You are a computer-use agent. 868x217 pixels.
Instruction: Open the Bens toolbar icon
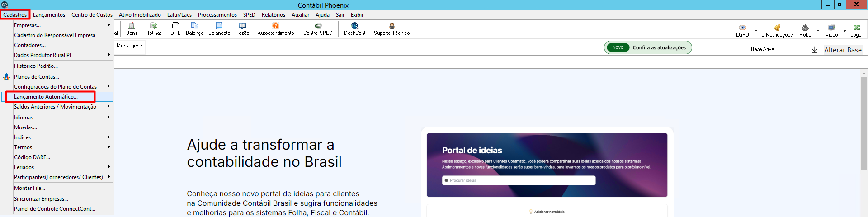(x=132, y=29)
